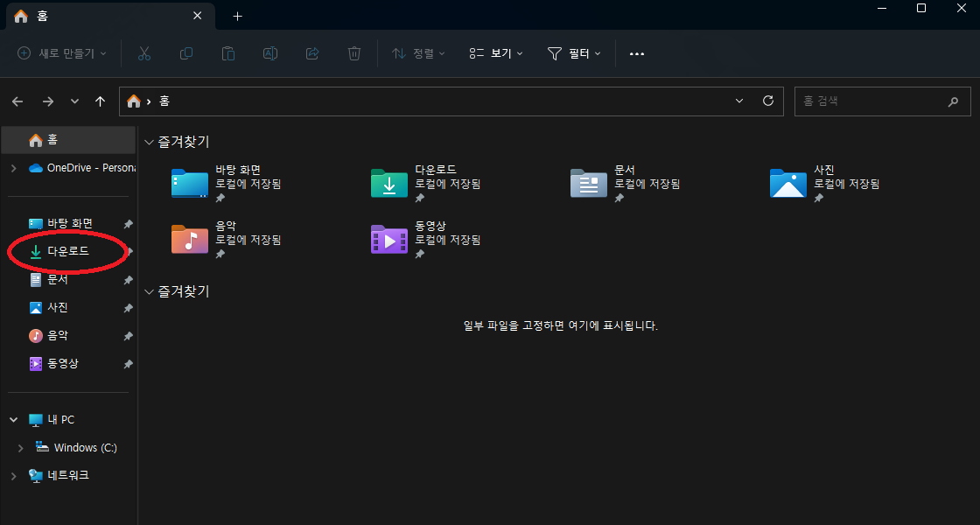Open the 다운로드 folder circled in red
The height and width of the screenshot is (525, 980).
pos(66,251)
